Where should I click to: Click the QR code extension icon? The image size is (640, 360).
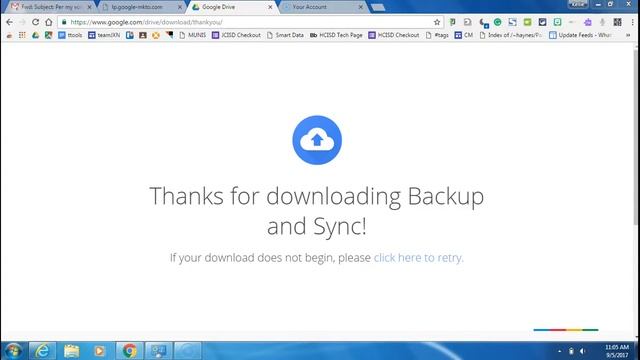click(x=618, y=22)
